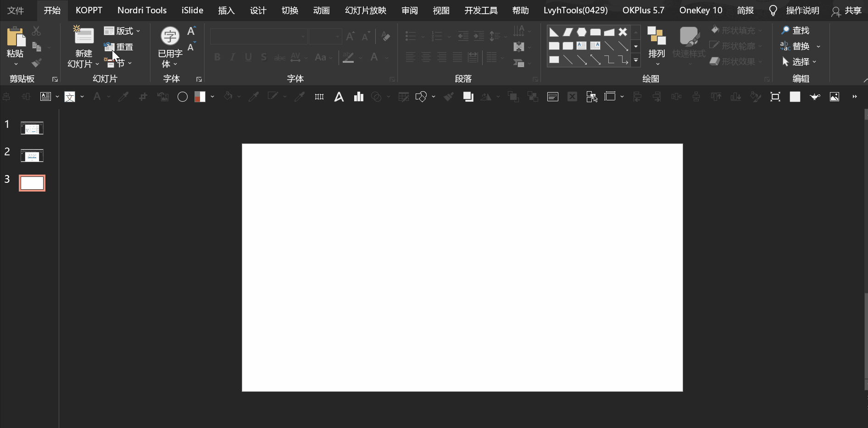The image size is (868, 428).
Task: Open dropdown arrow beside color swatch
Action: pos(212,97)
